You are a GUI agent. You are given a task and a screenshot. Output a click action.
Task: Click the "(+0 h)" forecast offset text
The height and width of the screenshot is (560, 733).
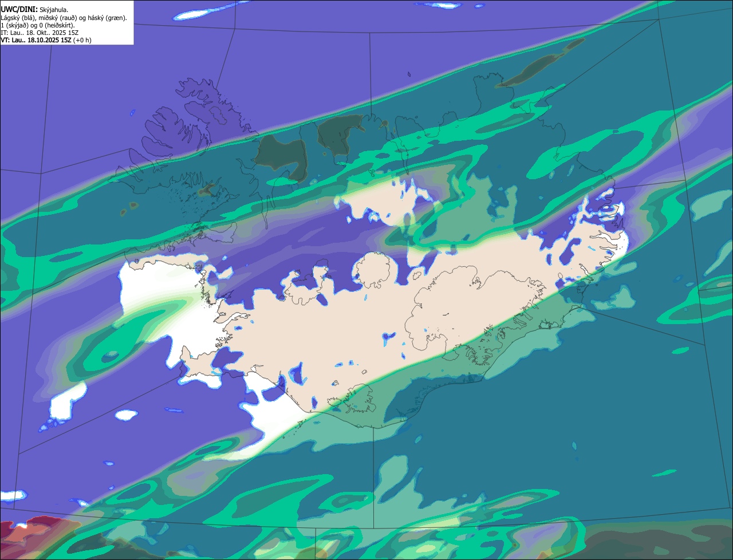(x=82, y=40)
